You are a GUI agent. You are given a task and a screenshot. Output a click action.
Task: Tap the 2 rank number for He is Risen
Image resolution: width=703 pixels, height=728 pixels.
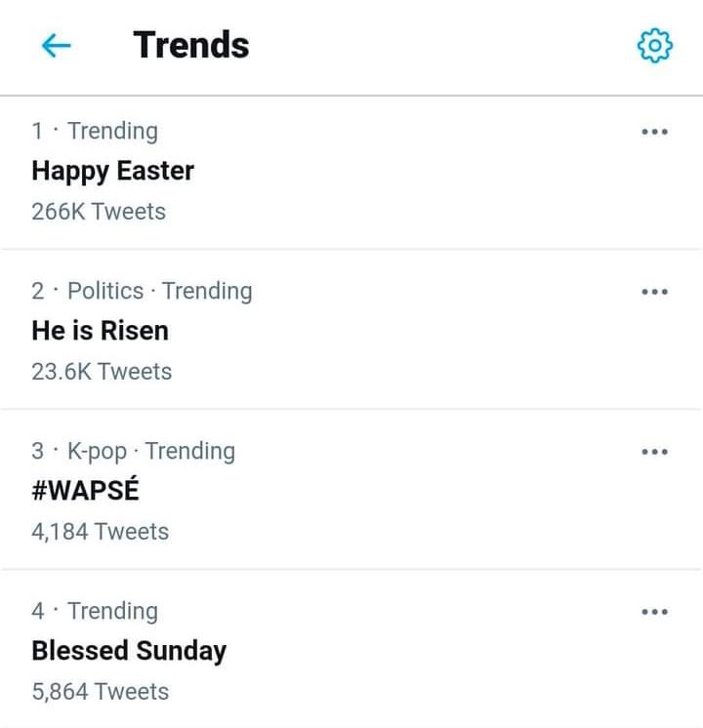coord(38,292)
